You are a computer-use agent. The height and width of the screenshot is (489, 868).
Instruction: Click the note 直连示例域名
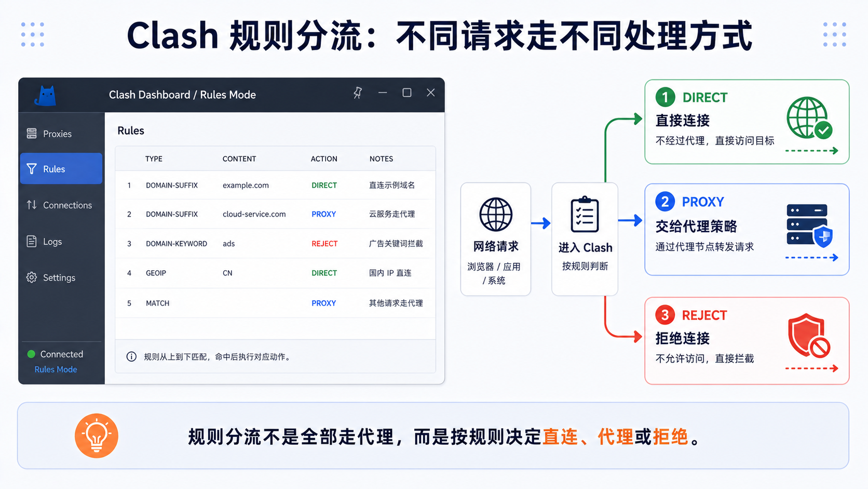pyautogui.click(x=392, y=186)
